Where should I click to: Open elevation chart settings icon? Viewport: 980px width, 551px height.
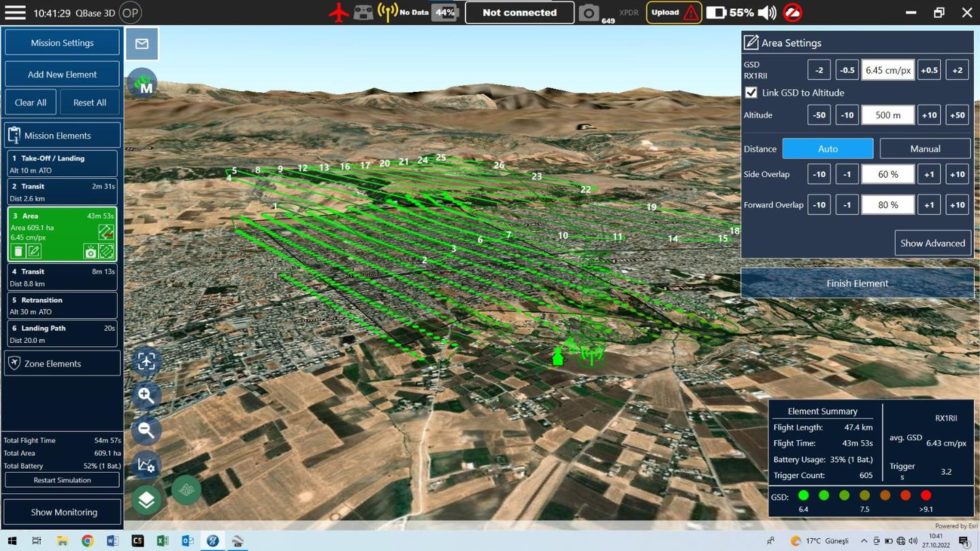(146, 465)
